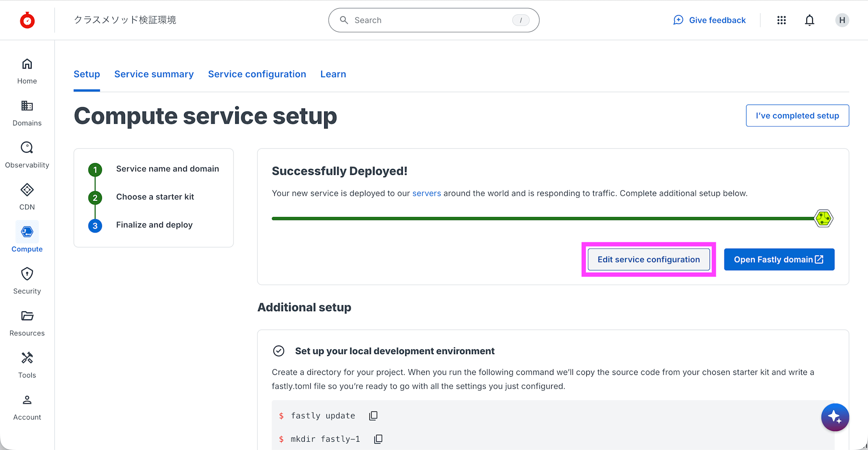Click the deployment progress bar end marker
868x450 pixels.
pos(823,218)
